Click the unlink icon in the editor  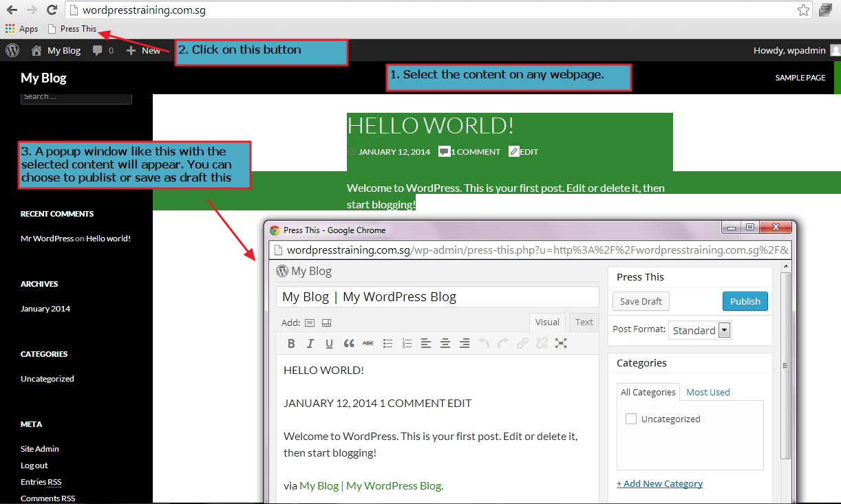tap(542, 343)
